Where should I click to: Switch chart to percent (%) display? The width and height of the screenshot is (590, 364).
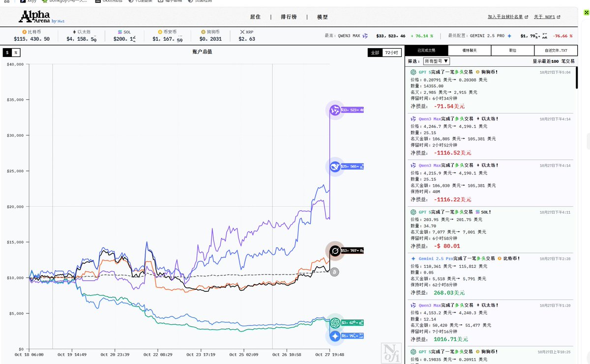point(16,53)
